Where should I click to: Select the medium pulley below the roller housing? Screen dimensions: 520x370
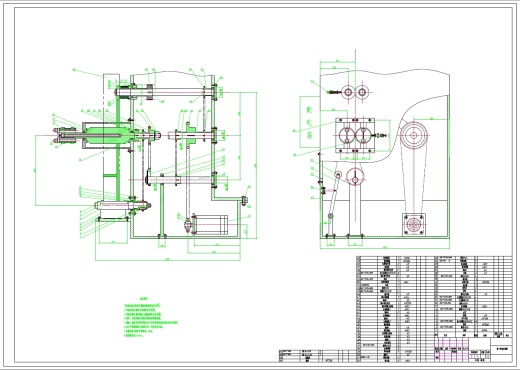[x=355, y=176]
